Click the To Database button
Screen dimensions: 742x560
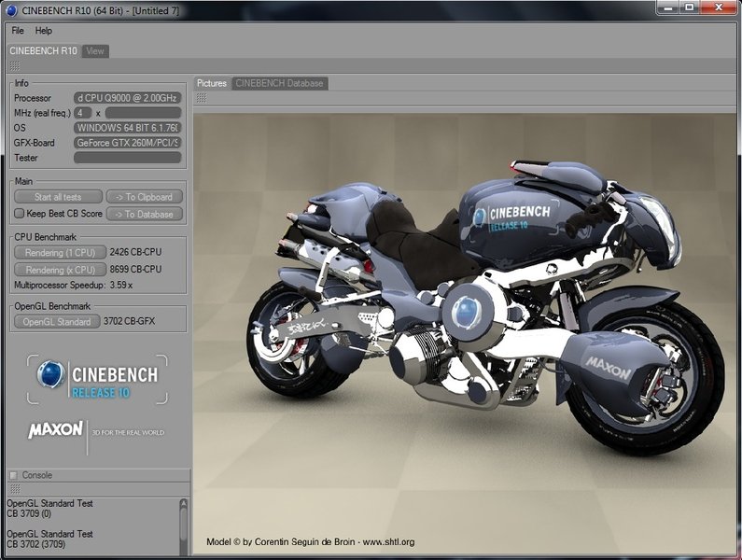click(x=144, y=214)
